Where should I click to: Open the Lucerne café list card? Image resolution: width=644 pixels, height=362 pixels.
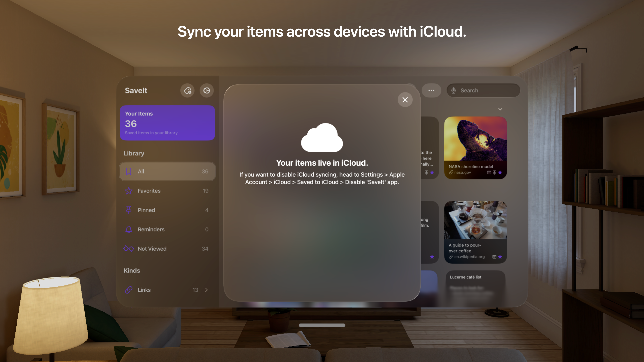[475, 289]
